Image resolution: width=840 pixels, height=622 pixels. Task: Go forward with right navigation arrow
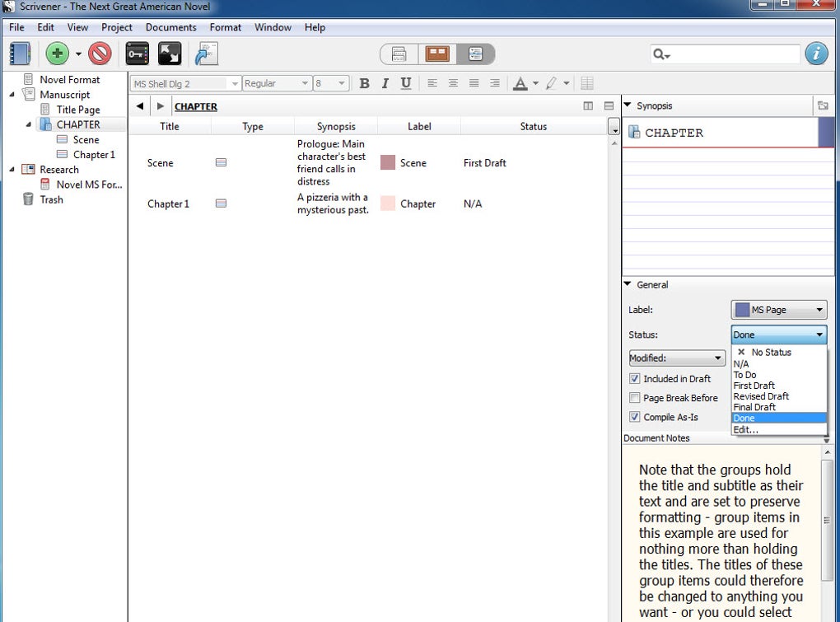tap(161, 106)
